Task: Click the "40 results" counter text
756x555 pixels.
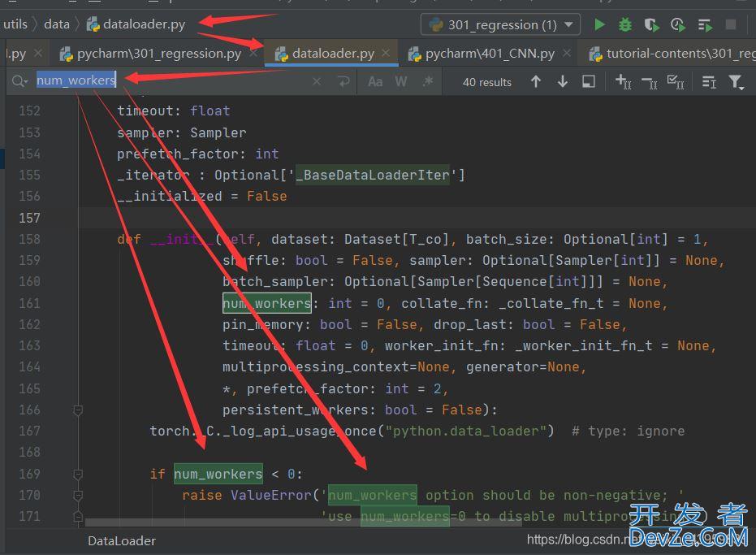Action: (x=487, y=83)
